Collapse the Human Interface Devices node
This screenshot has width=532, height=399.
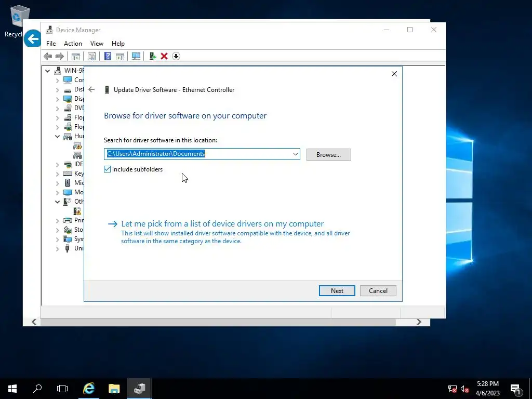coord(57,137)
